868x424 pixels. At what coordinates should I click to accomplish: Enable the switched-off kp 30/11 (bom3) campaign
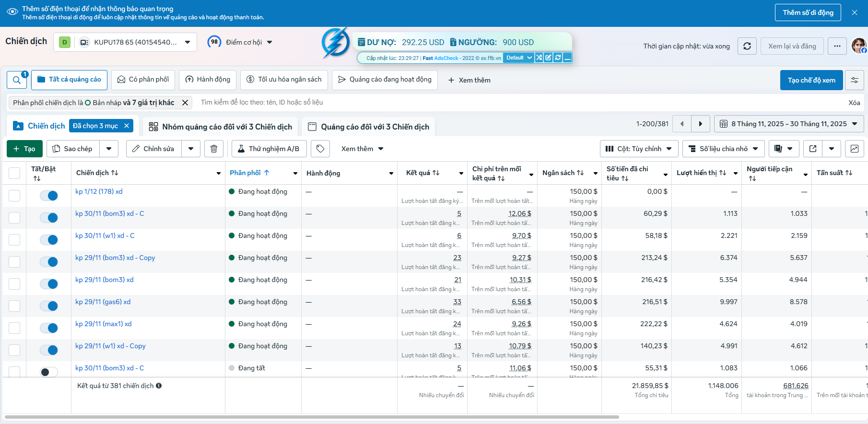point(49,372)
